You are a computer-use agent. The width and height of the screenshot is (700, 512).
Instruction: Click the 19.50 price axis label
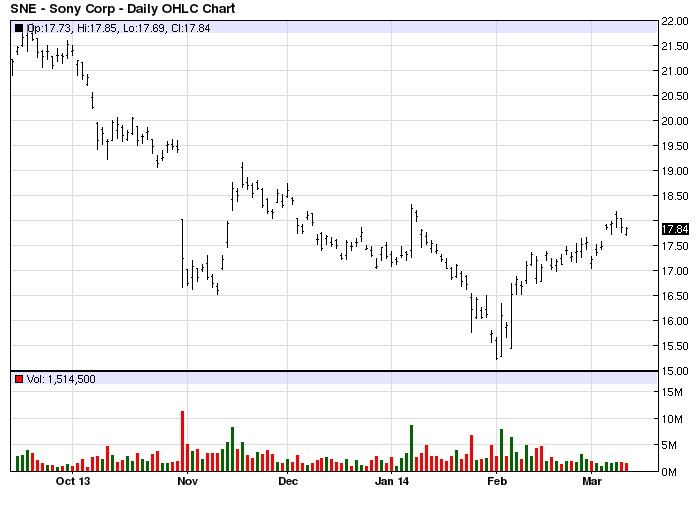click(x=675, y=146)
